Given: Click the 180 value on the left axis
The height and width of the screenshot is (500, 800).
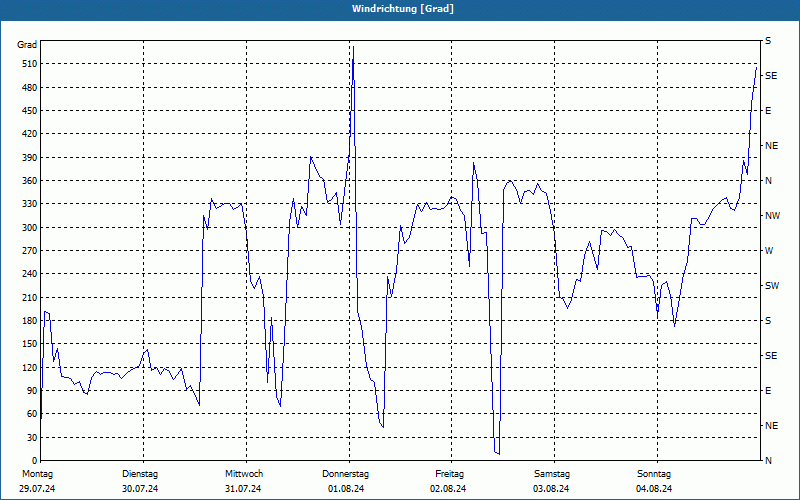Looking at the screenshot, I should pos(29,320).
